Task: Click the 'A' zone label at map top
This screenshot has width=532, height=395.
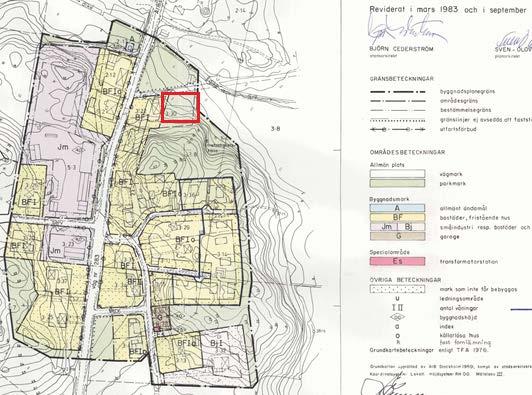Action: tap(132, 39)
